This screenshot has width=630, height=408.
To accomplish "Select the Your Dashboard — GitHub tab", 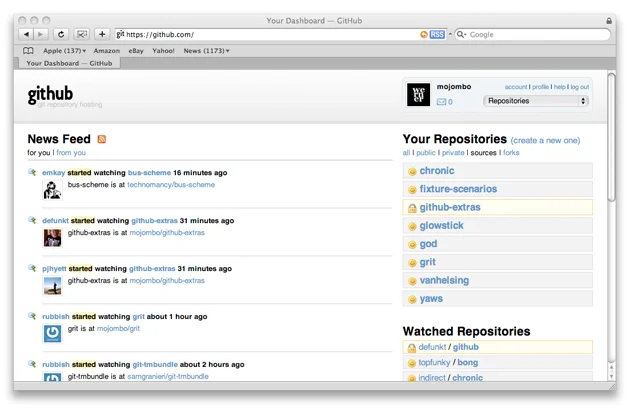I will point(69,63).
